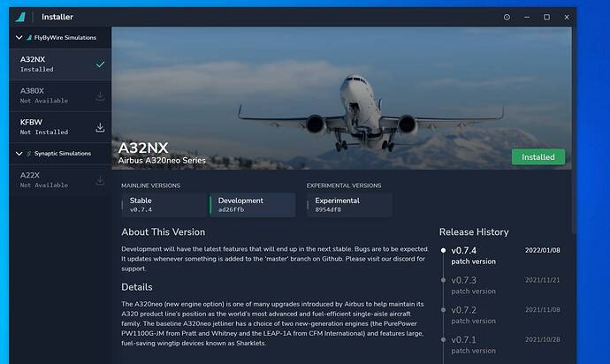Click the FlyByWire logo in title bar
This screenshot has width=610, height=364.
pyautogui.click(x=20, y=17)
